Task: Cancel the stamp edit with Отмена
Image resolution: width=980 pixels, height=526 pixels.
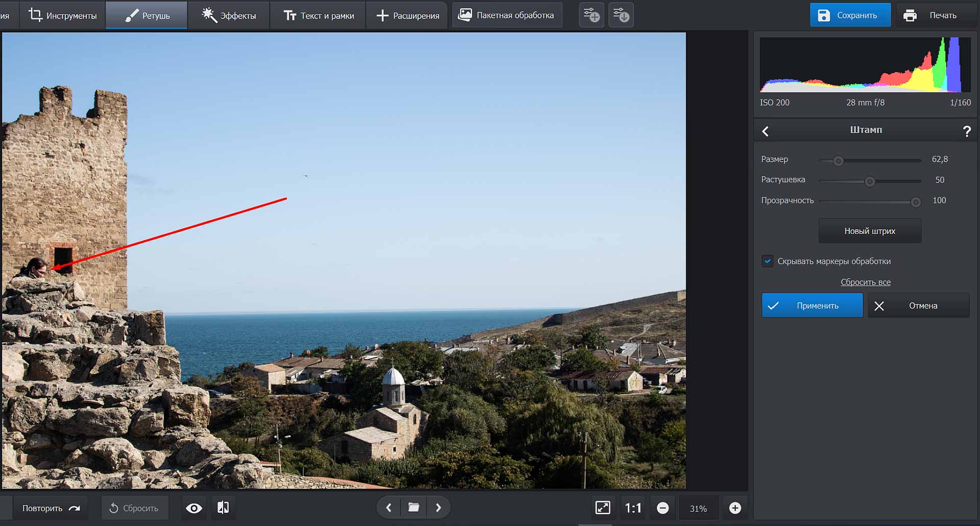Action: click(918, 305)
